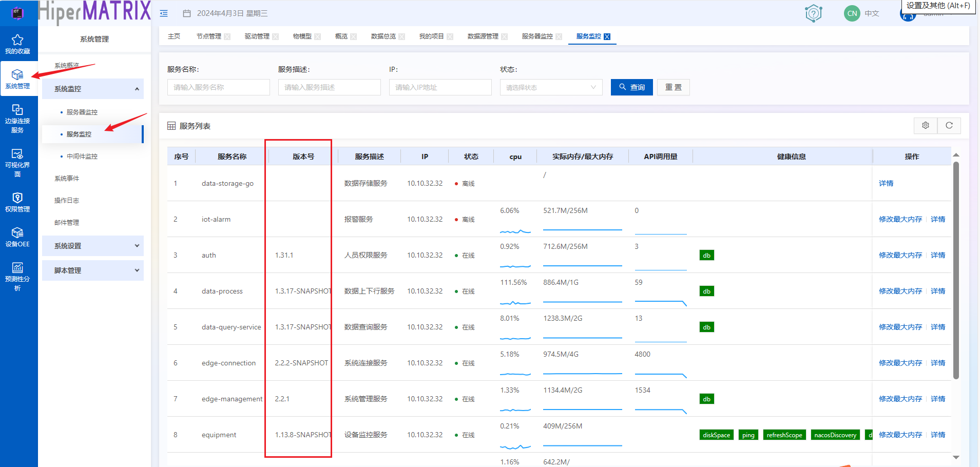This screenshot has width=980, height=467.
Task: Expand the 脚本管理 menu group
Action: coord(93,270)
